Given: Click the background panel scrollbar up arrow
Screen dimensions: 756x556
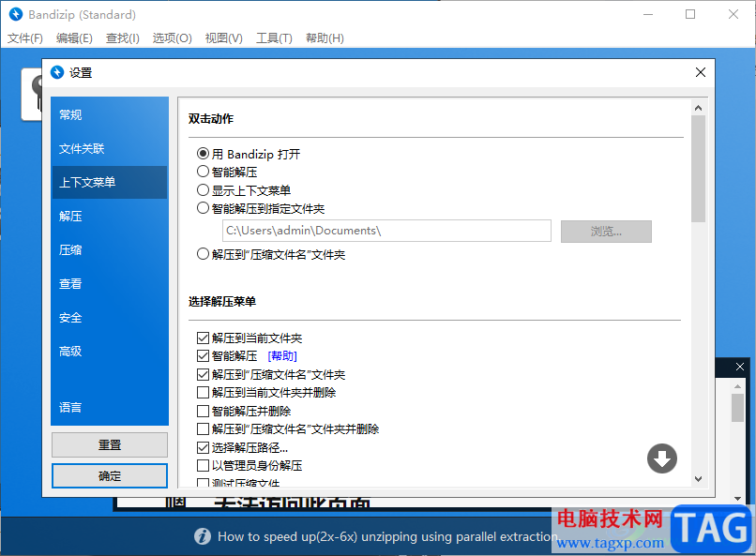Looking at the screenshot, I should point(737,386).
